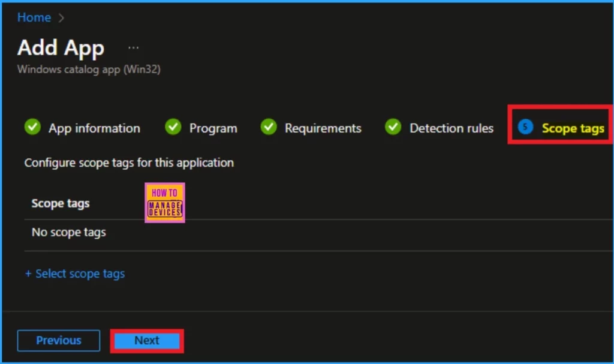Click the Select scope tags link

(x=75, y=273)
